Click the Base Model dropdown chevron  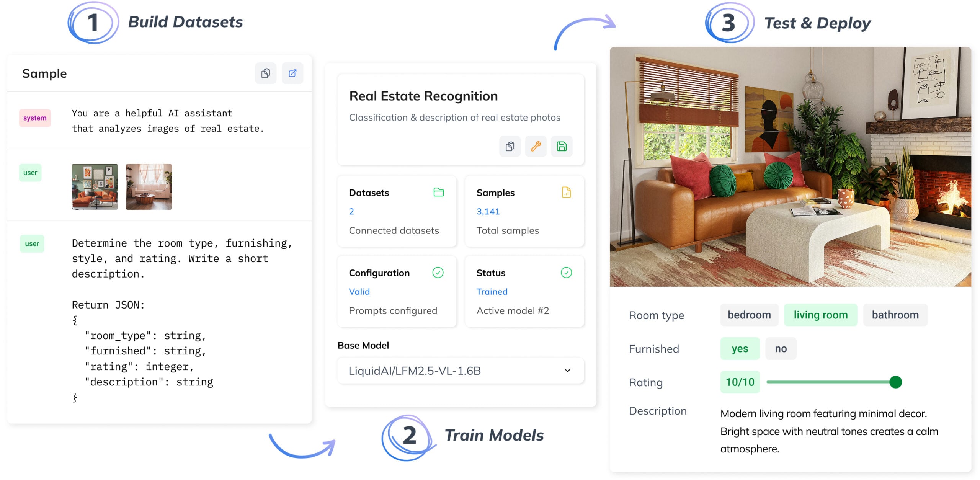click(x=567, y=371)
